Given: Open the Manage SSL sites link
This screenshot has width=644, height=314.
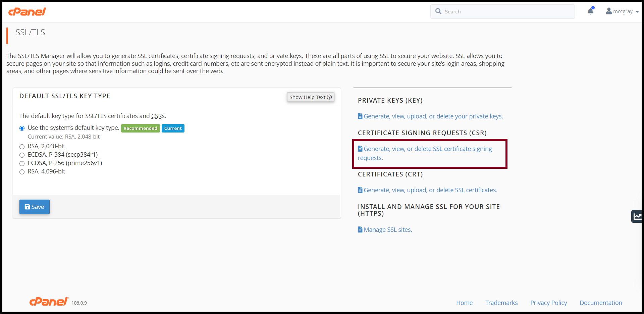Looking at the screenshot, I should [388, 229].
